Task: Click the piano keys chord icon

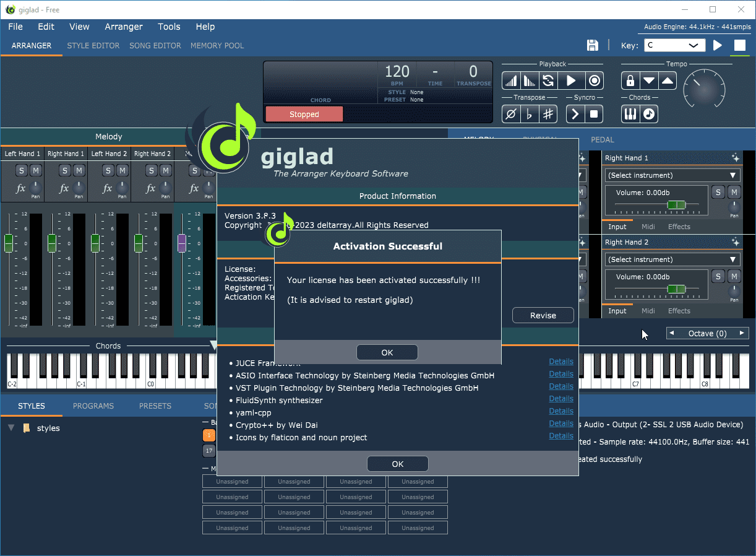Action: [630, 114]
